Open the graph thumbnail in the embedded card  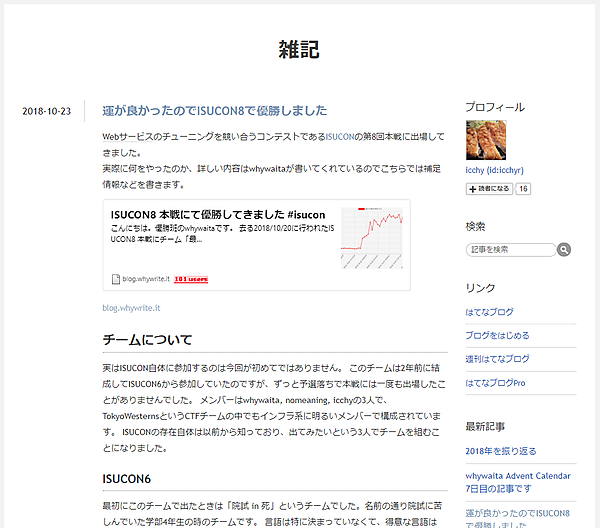pyautogui.click(x=372, y=238)
